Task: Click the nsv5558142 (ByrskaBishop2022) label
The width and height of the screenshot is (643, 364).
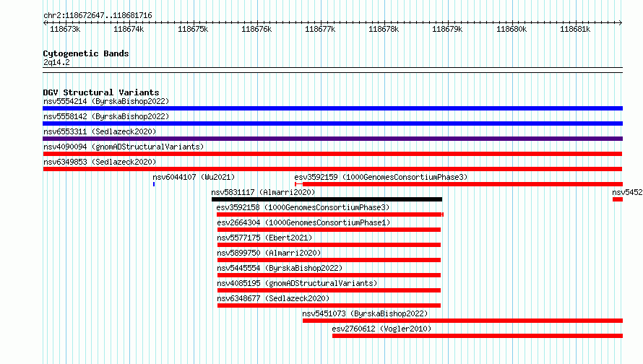Action: [106, 116]
